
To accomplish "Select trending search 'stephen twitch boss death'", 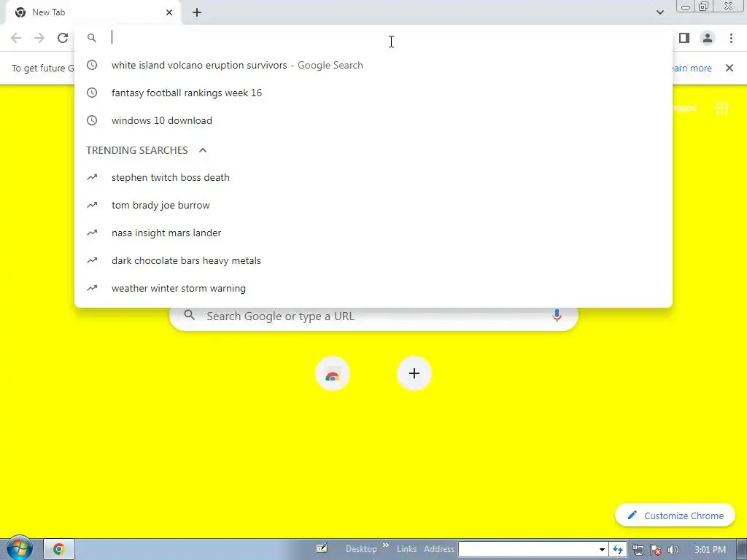I will [x=373, y=178].
